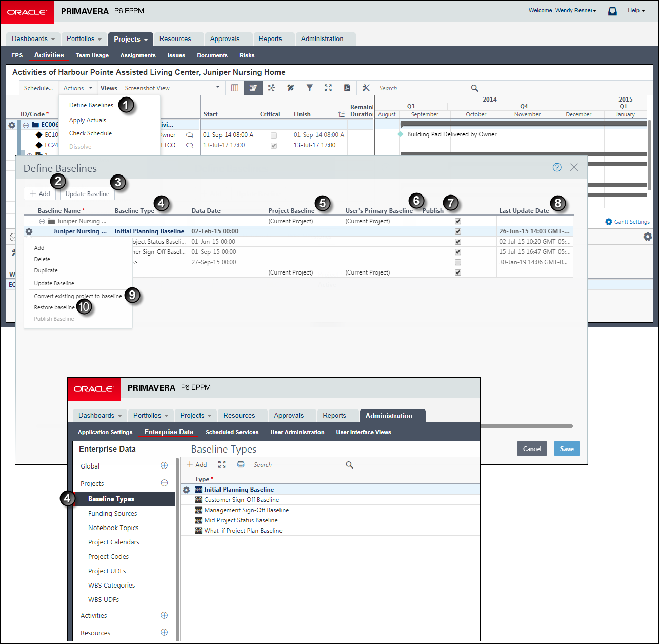Image resolution: width=659 pixels, height=644 pixels.
Task: Open notebook icon on the 01-Sep-14 activity row
Action: point(189,135)
